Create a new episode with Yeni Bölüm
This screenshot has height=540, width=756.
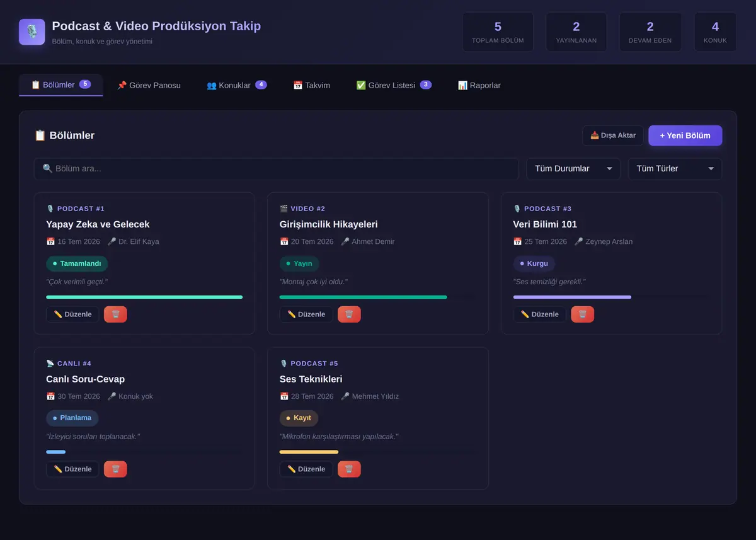point(685,135)
